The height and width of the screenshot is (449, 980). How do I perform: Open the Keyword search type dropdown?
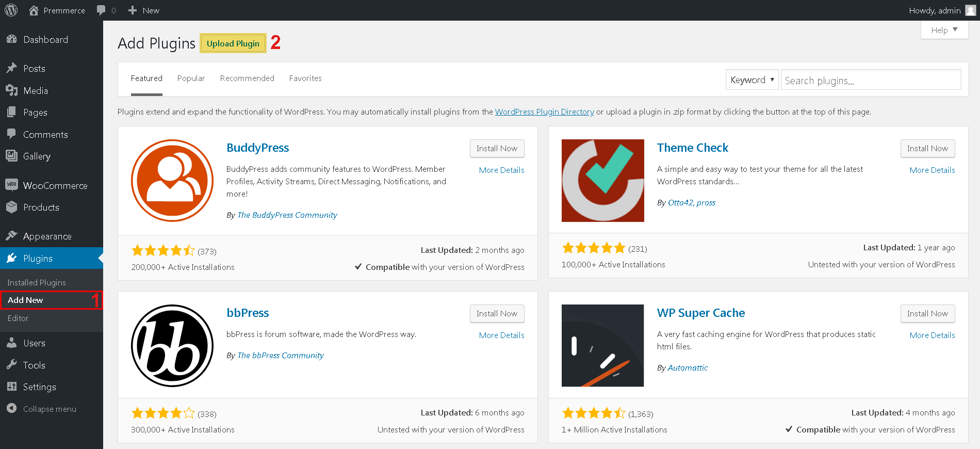752,80
